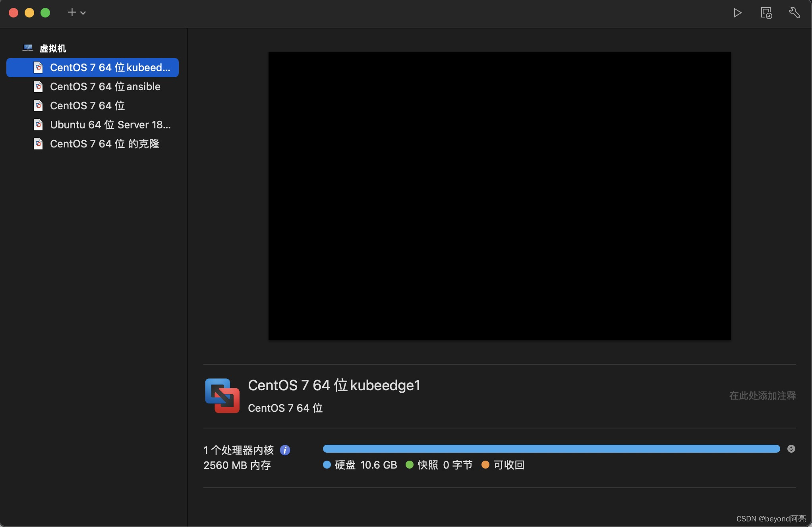Screen dimensions: 812x527
Task: Click 快照 0 字节 label
Action: coord(445,465)
